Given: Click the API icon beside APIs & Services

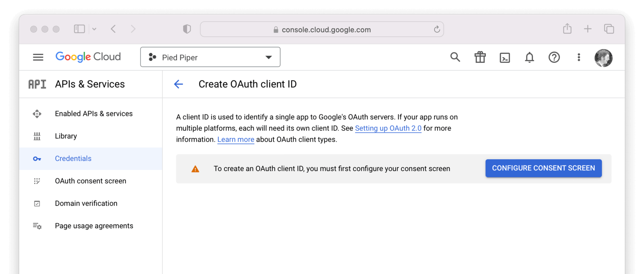Looking at the screenshot, I should [37, 84].
